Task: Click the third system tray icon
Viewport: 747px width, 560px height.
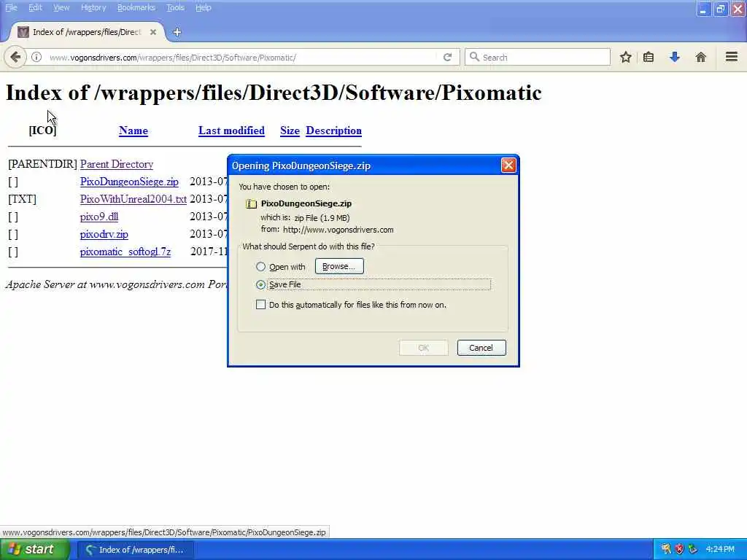Action: tap(693, 550)
